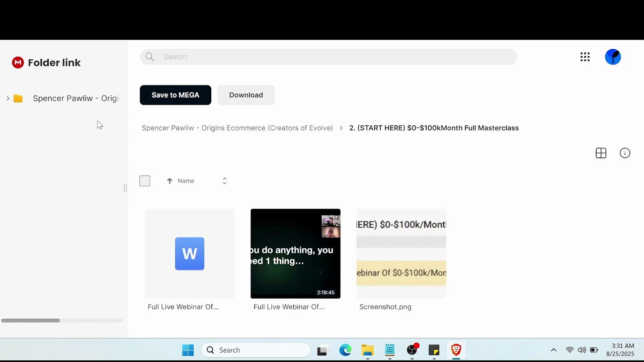
Task: Open OBS Studio from the taskbar
Action: click(412, 350)
